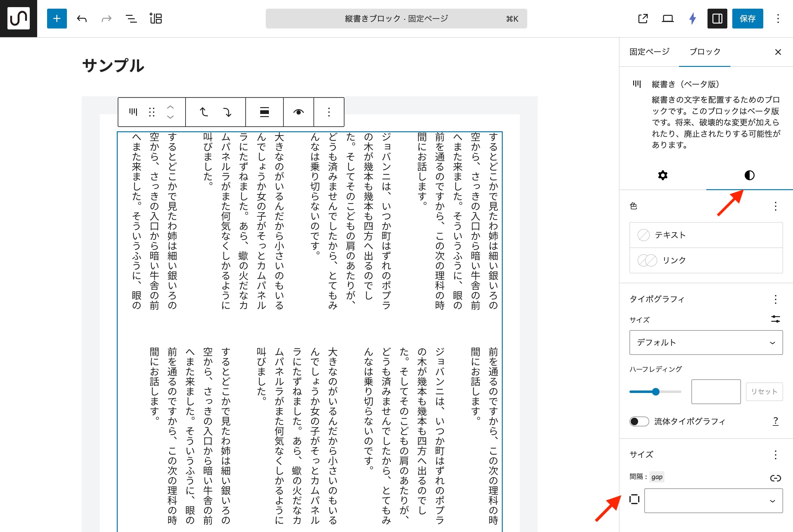Screen dimensions: 793x532
Task: Click the 保存 button
Action: [x=747, y=18]
